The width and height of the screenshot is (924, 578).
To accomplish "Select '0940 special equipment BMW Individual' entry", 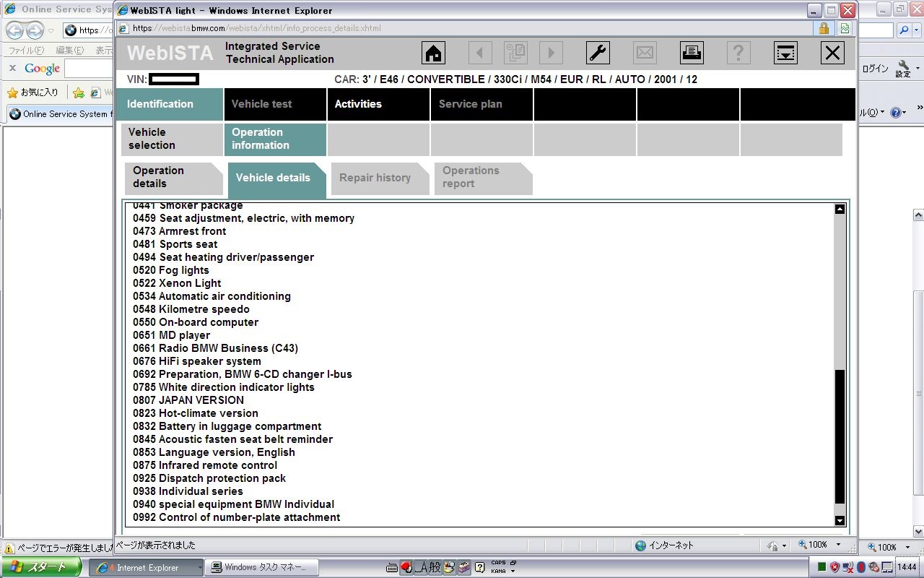I will [233, 504].
